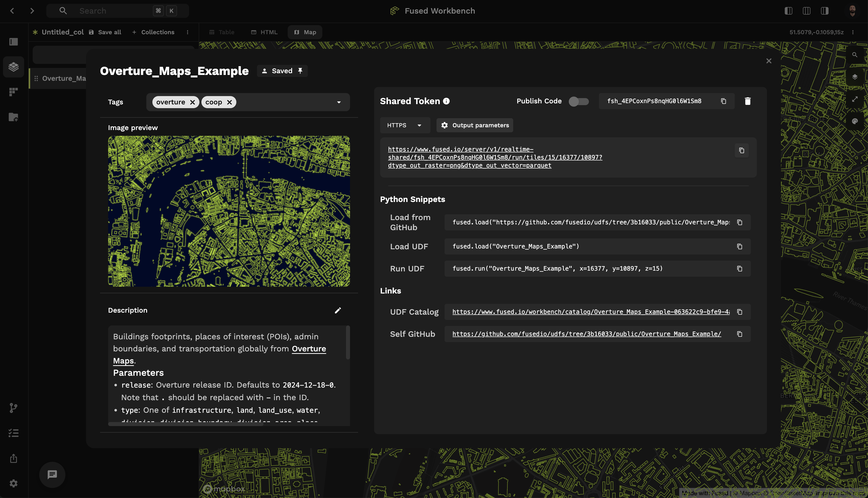The width and height of the screenshot is (868, 498).
Task: Click the fused.load Overture_Maps_Example snippet text
Action: point(516,246)
